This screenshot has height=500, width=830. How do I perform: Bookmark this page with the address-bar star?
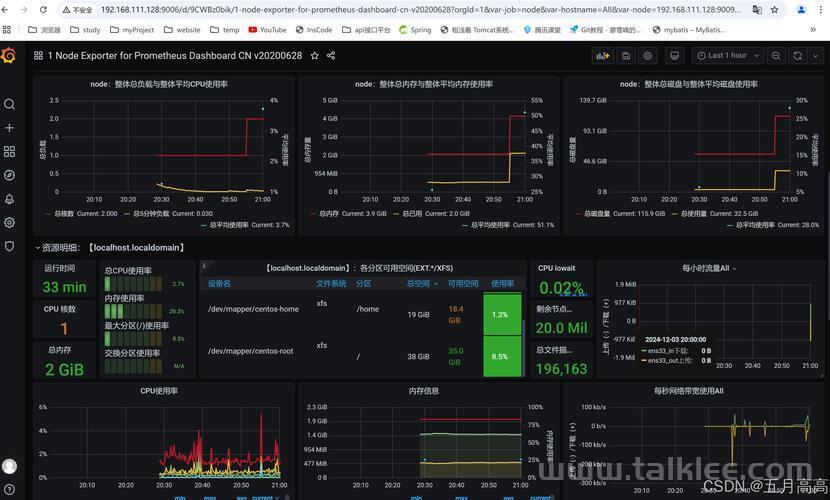pos(774,10)
